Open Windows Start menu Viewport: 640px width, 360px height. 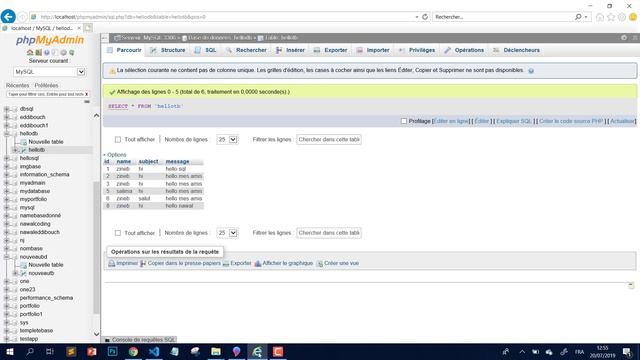[x=9, y=352]
